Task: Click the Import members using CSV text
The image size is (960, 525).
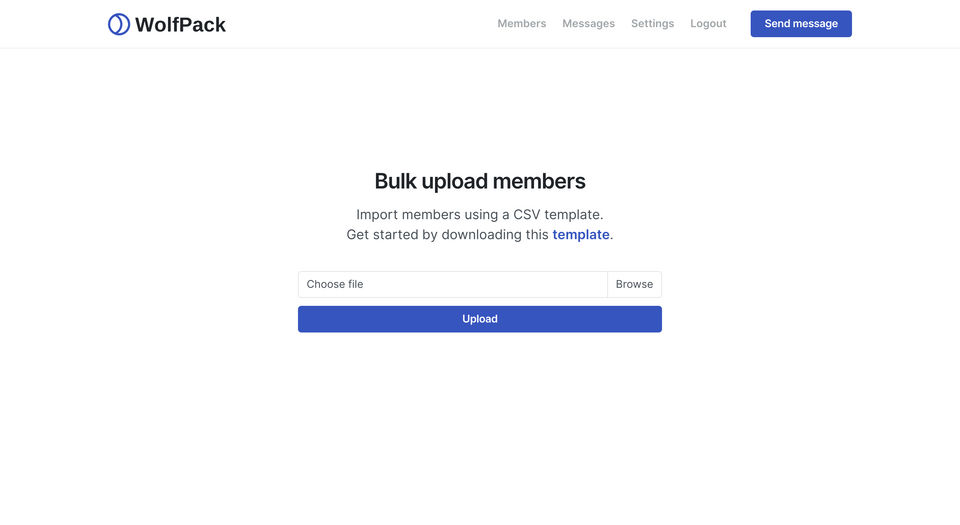Action: pos(480,215)
